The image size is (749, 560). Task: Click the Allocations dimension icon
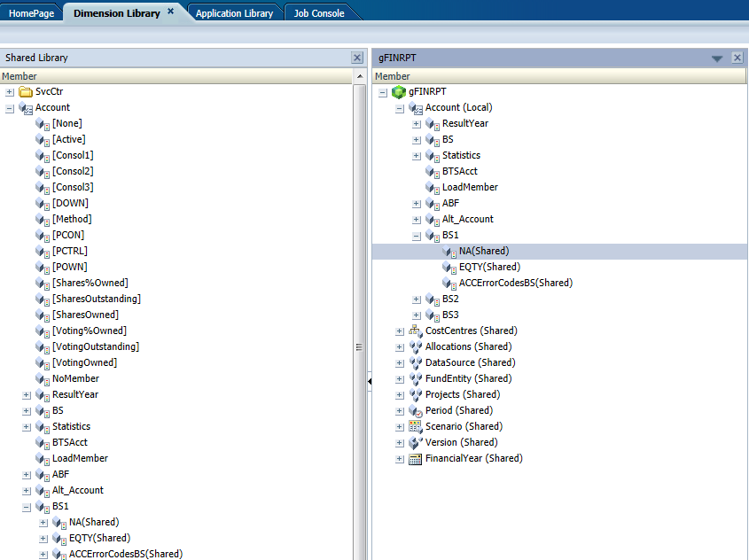click(415, 346)
